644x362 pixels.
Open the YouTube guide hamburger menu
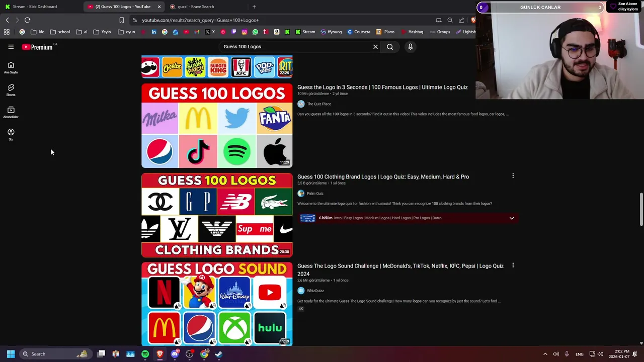[x=11, y=47]
